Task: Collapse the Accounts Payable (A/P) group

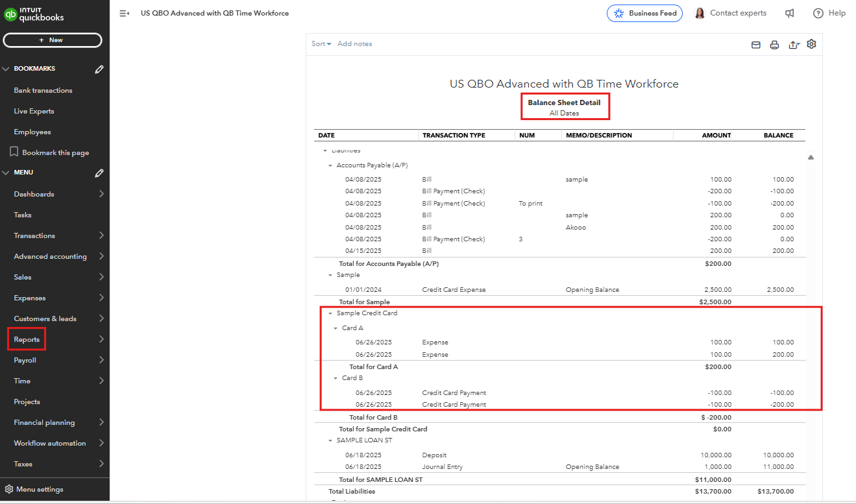Action: click(x=330, y=165)
